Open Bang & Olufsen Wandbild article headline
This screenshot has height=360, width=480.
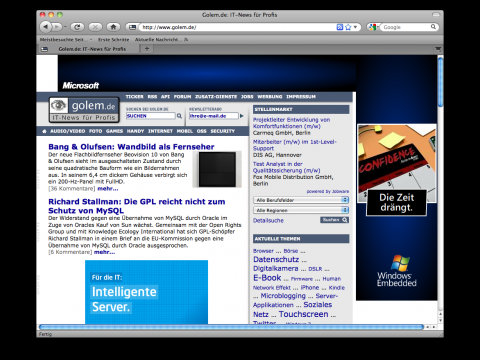(131, 147)
